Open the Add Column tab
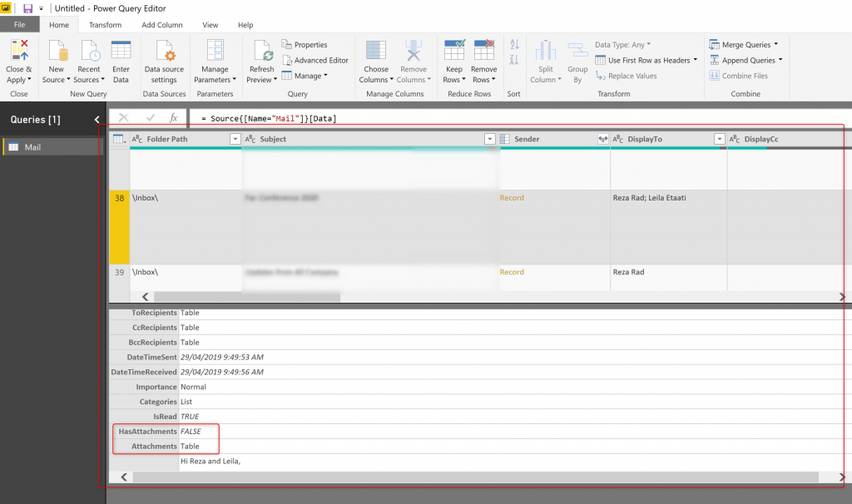Viewport: 852px width, 504px height. pos(161,25)
